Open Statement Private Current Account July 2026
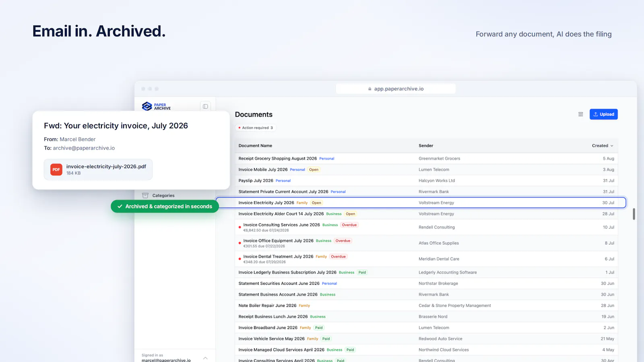644x362 pixels. [x=283, y=192]
